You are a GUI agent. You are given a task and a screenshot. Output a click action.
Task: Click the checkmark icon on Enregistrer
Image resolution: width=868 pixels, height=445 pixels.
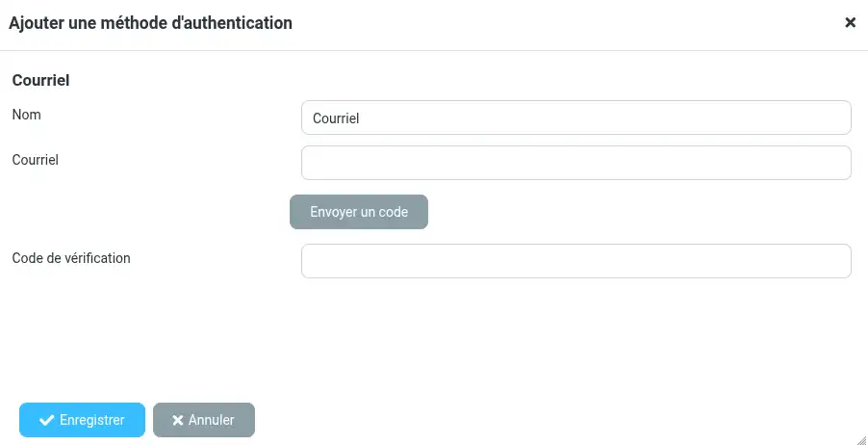46,420
